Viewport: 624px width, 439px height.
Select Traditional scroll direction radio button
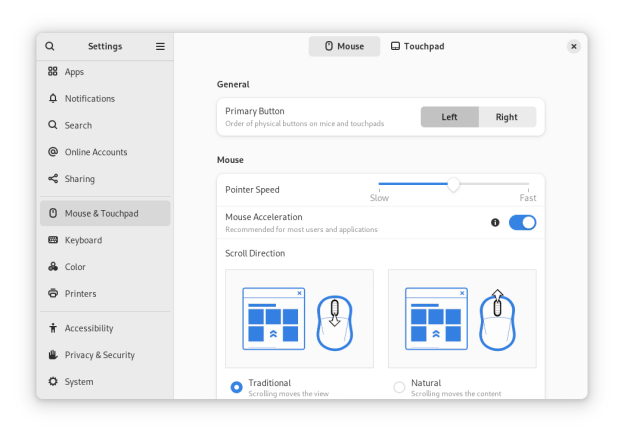coord(236,387)
